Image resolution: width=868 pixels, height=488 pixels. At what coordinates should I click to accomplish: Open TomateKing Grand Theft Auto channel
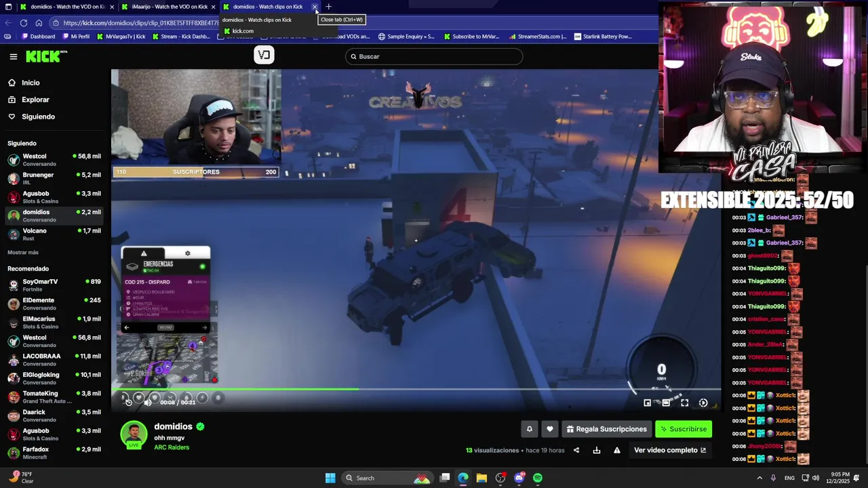tap(54, 396)
